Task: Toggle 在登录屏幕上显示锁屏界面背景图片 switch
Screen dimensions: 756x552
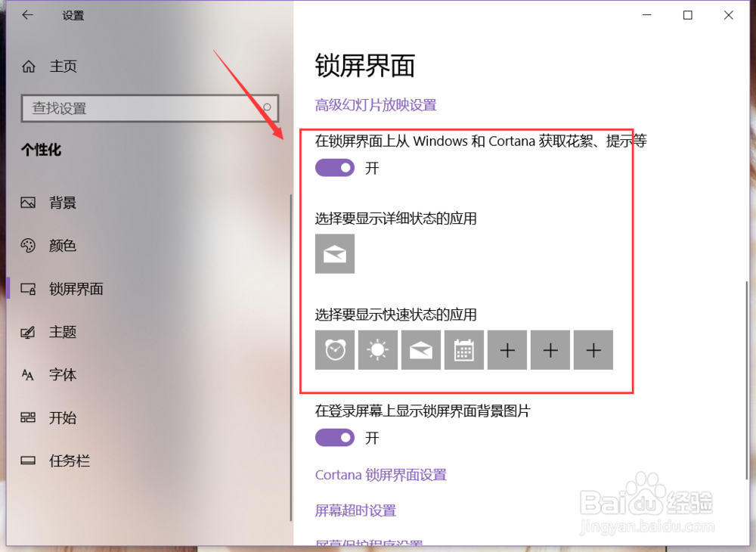Action: 335,438
